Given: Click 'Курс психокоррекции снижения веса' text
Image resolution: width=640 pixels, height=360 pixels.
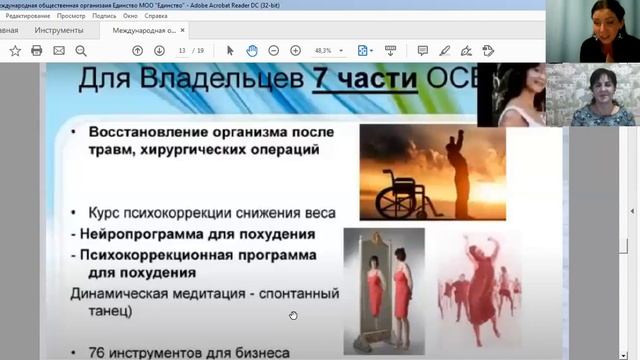Looking at the screenshot, I should (x=212, y=213).
